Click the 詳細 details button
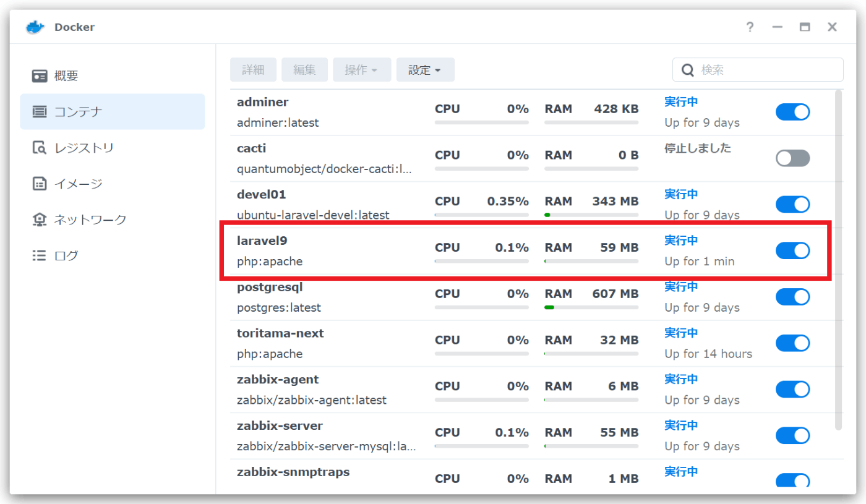Screen dimensions: 866x504 (x=253, y=70)
